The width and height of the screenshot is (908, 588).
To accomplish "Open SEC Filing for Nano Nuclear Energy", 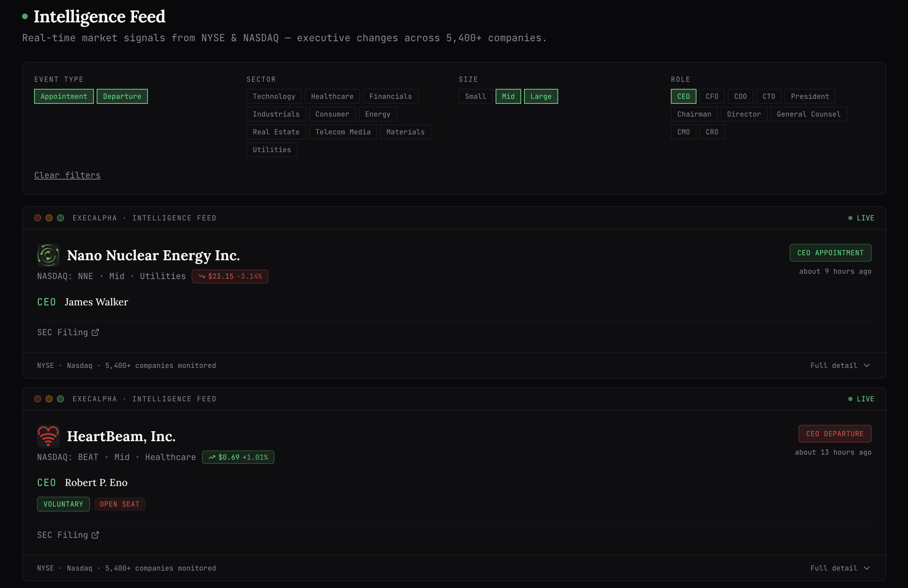I will (68, 332).
